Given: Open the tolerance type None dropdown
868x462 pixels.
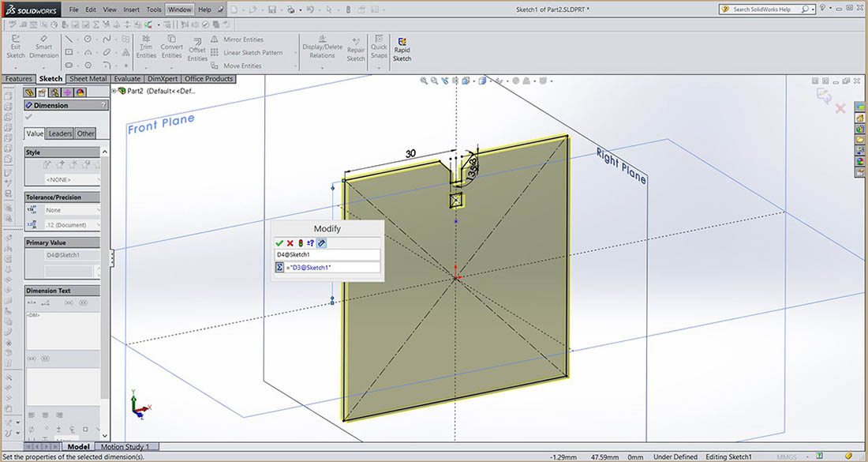Looking at the screenshot, I should click(x=73, y=210).
